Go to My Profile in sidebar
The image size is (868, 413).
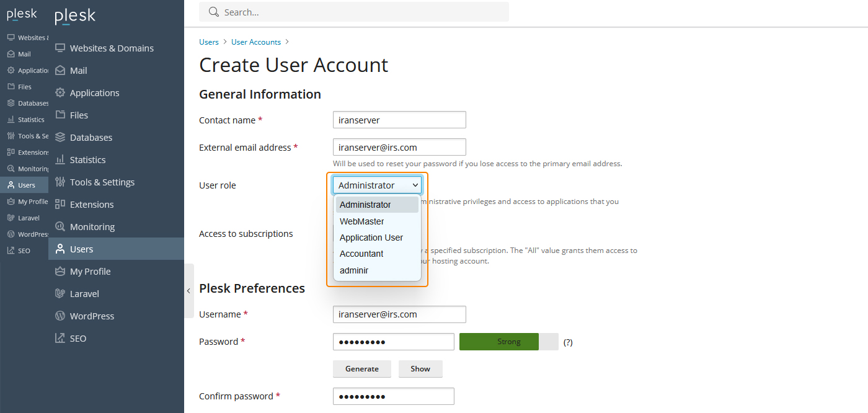(x=90, y=272)
